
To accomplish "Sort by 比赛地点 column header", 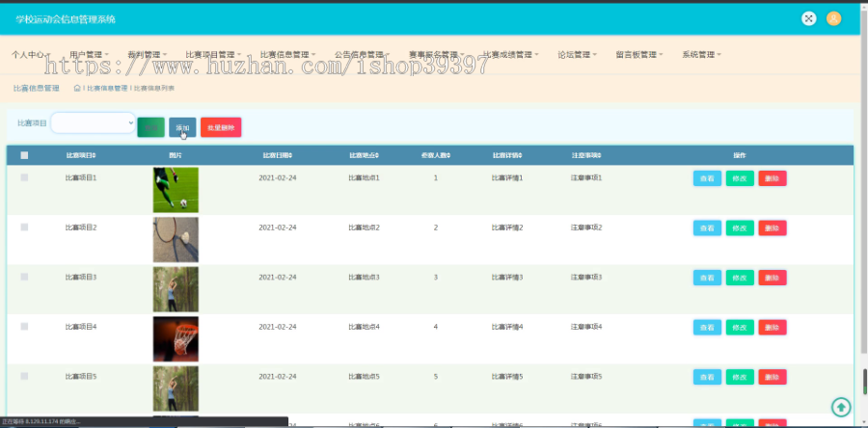I will click(x=364, y=155).
